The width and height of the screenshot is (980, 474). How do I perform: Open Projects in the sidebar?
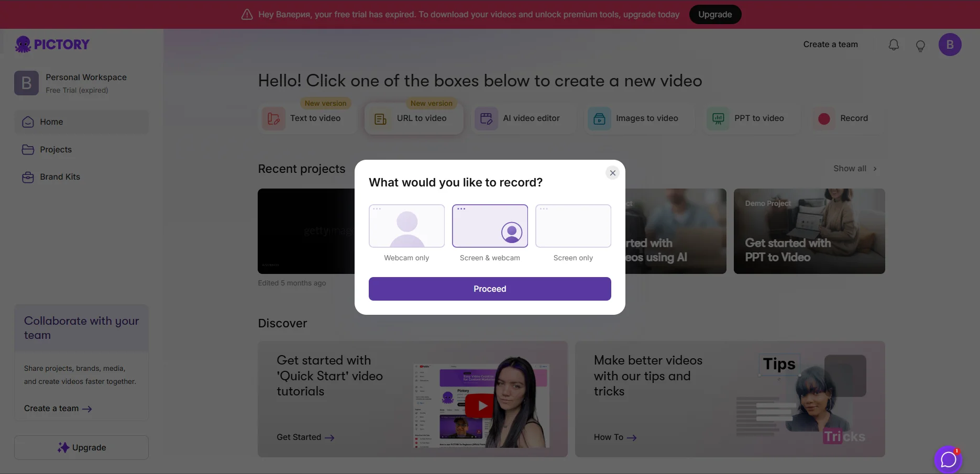coord(82,150)
